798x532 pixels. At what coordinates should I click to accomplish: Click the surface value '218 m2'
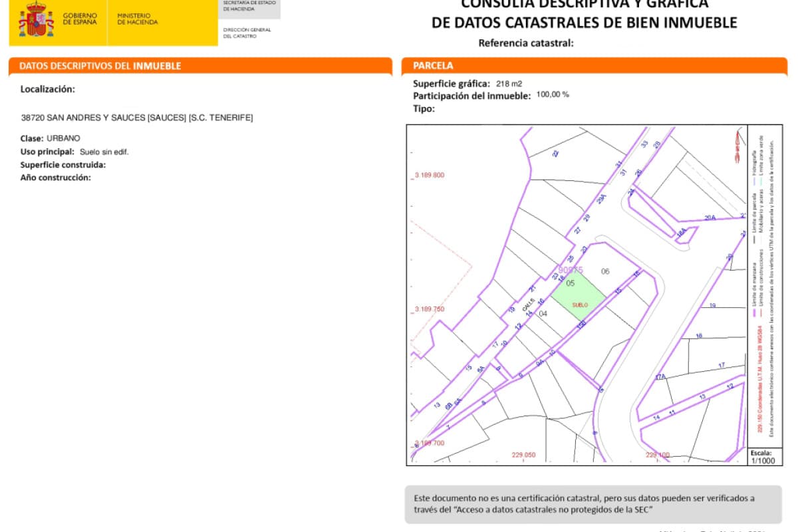509,84
